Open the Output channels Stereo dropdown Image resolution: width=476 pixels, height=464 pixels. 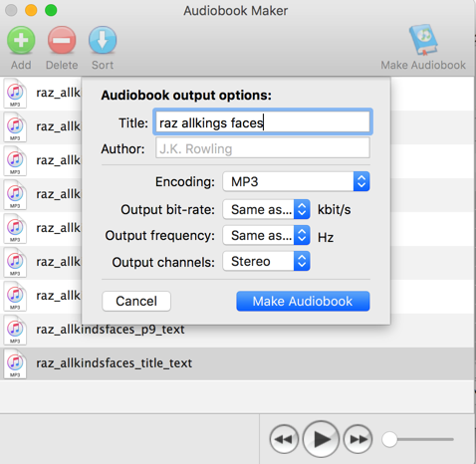pos(266,261)
